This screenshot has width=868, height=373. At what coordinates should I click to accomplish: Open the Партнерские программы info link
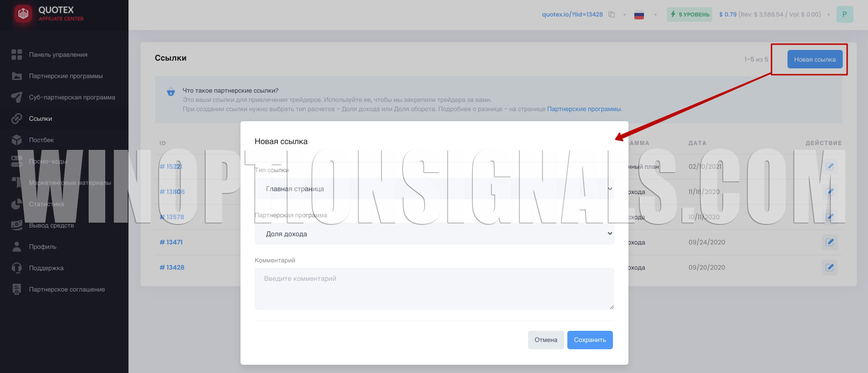[584, 109]
